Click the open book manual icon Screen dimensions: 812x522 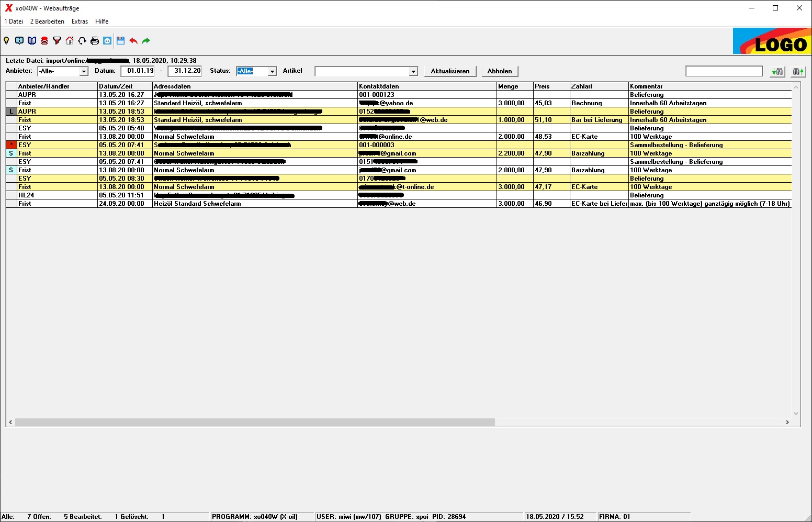[32, 41]
